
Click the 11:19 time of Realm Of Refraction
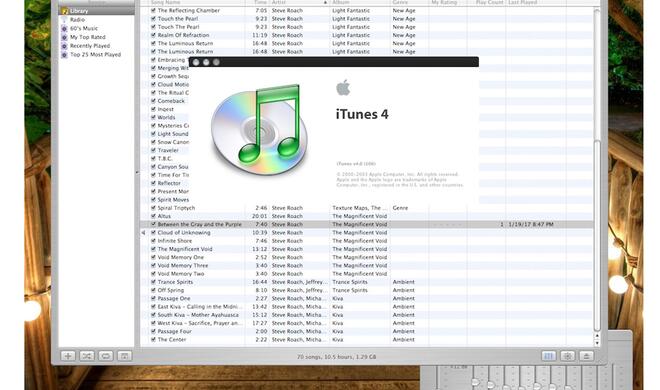pos(259,35)
